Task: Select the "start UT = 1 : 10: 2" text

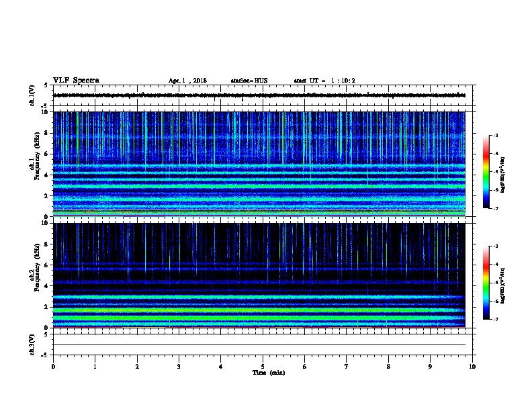Action: tap(324, 81)
